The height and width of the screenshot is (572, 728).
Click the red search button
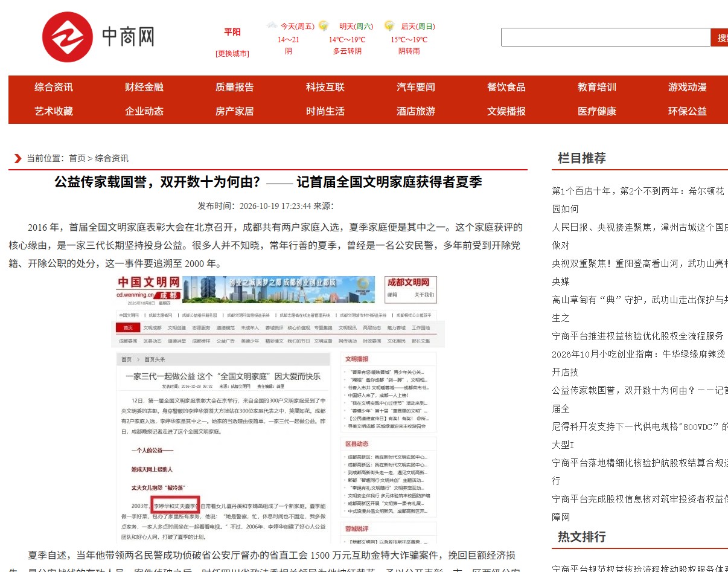720,37
